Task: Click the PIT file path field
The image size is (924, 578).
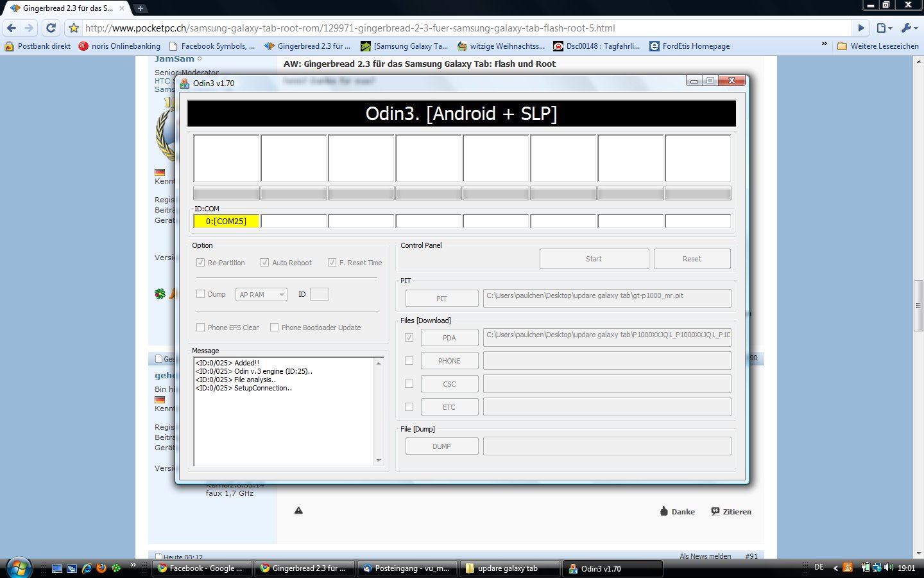Action: tap(607, 298)
